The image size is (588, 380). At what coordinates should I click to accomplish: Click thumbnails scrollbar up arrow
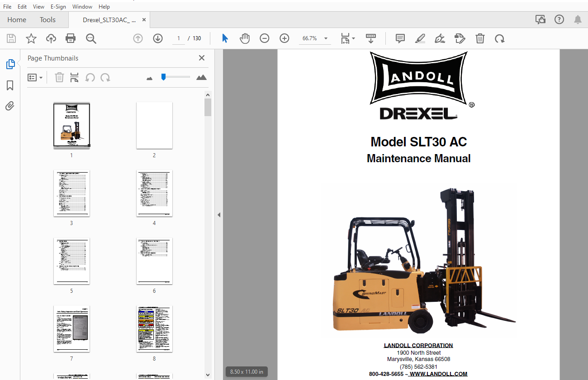point(208,95)
